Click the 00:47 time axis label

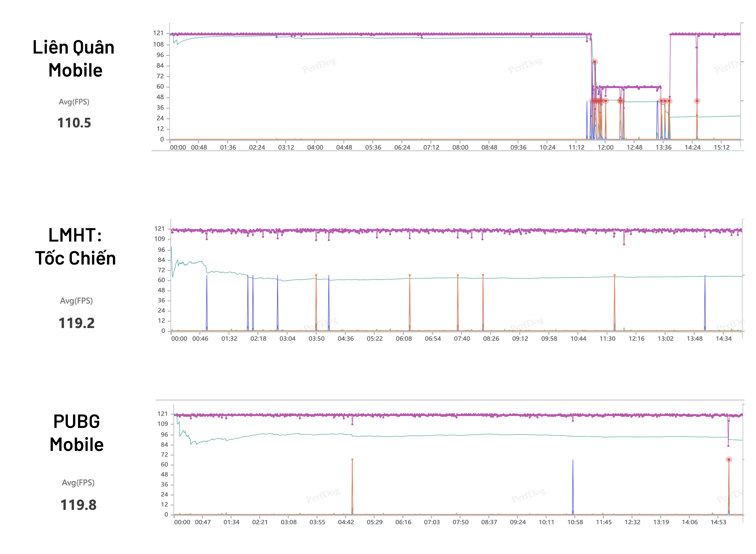203,522
